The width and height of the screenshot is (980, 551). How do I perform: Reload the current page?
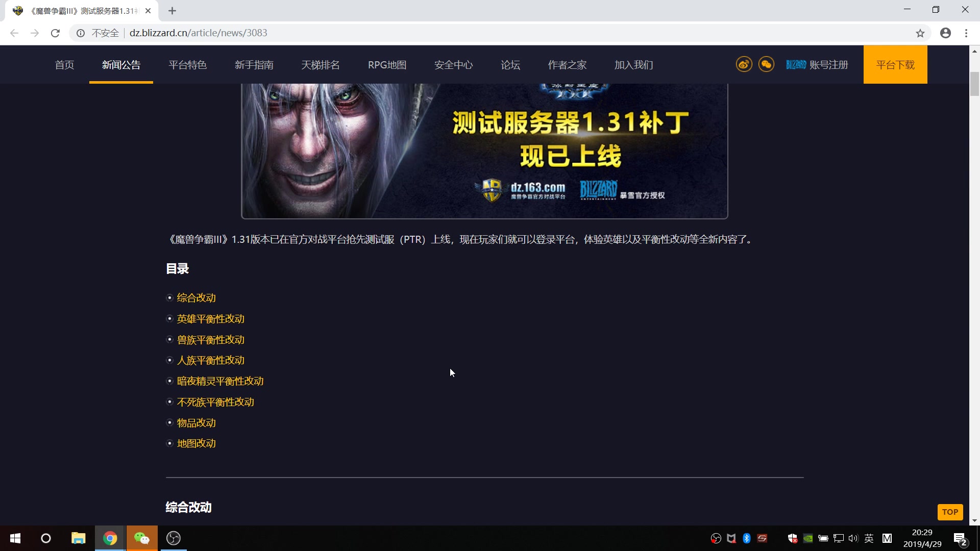coord(55,33)
